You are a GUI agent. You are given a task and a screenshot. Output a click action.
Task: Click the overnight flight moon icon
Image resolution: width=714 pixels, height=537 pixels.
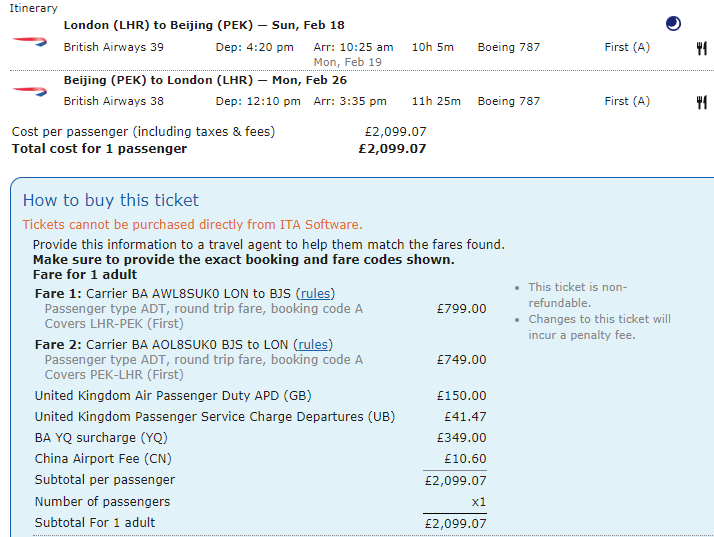click(674, 24)
